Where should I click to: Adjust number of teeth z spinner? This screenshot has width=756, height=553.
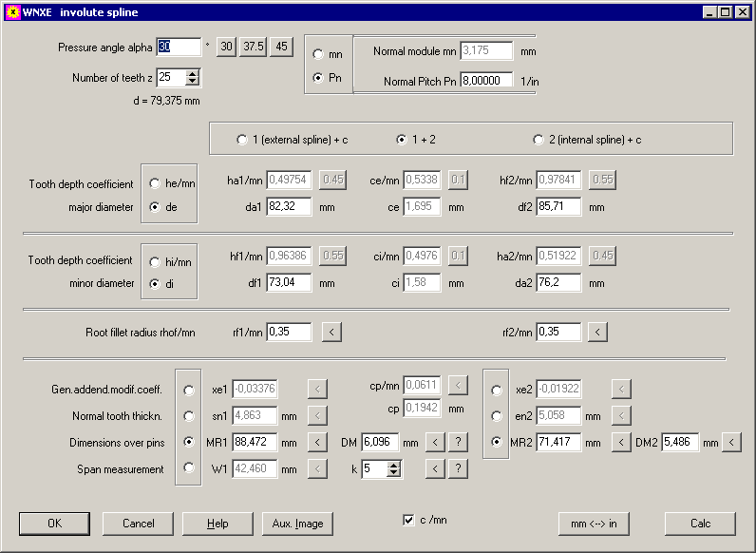click(x=193, y=78)
